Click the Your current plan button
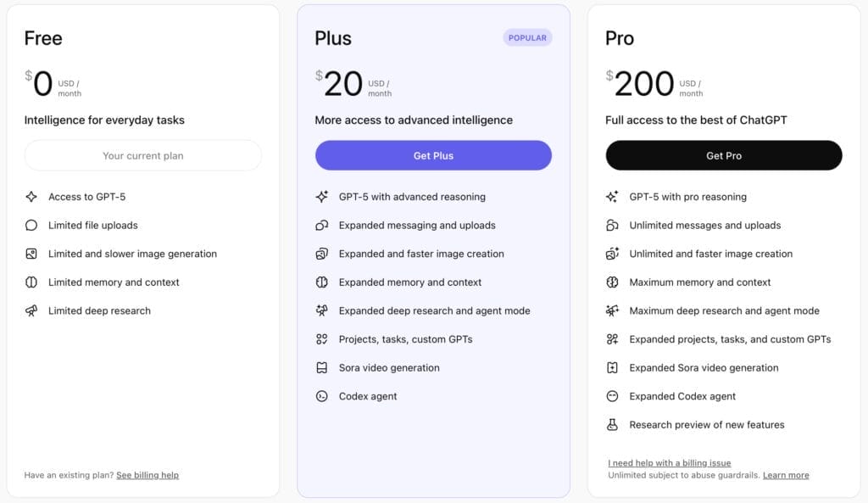Screen dimensions: 868x503 [x=142, y=156]
